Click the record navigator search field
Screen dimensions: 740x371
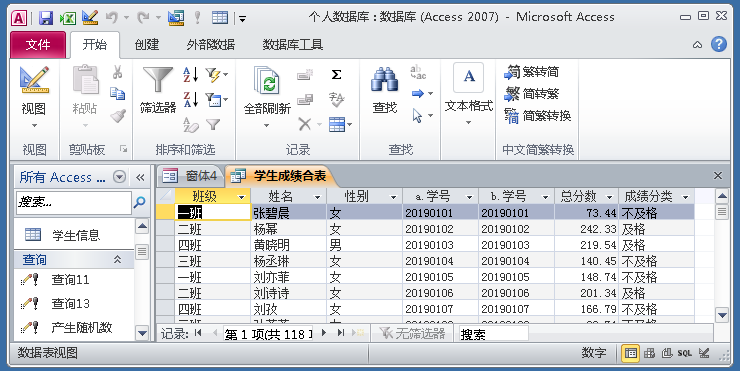click(494, 334)
